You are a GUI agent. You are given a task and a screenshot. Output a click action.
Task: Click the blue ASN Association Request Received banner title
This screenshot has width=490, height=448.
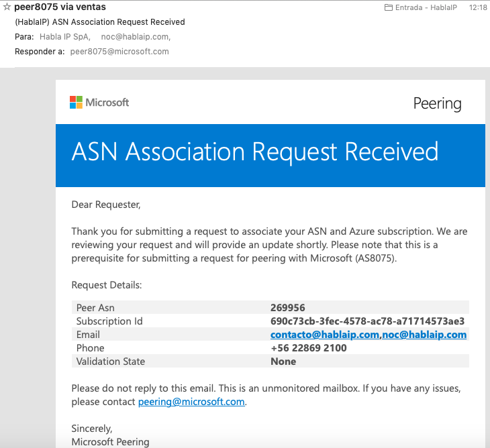coord(255,152)
